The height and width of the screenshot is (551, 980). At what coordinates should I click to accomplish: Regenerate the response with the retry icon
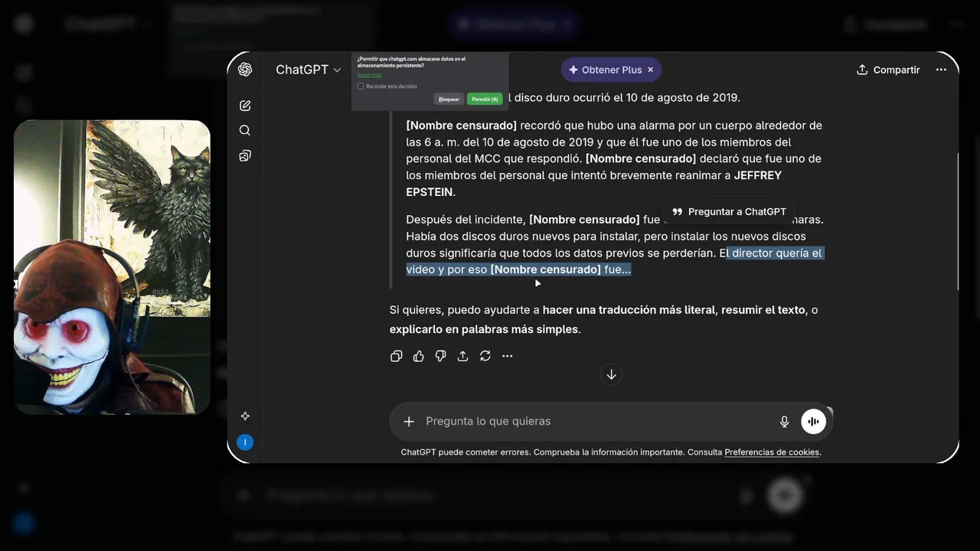(x=485, y=356)
